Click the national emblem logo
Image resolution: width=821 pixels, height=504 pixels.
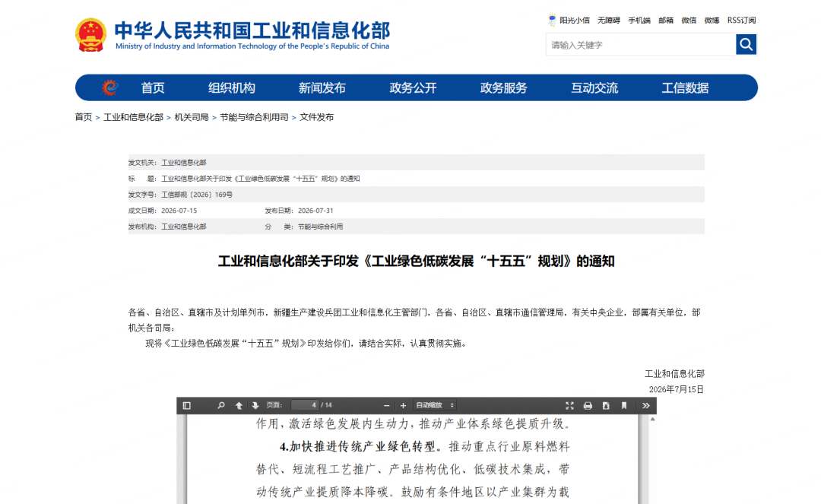click(90, 34)
